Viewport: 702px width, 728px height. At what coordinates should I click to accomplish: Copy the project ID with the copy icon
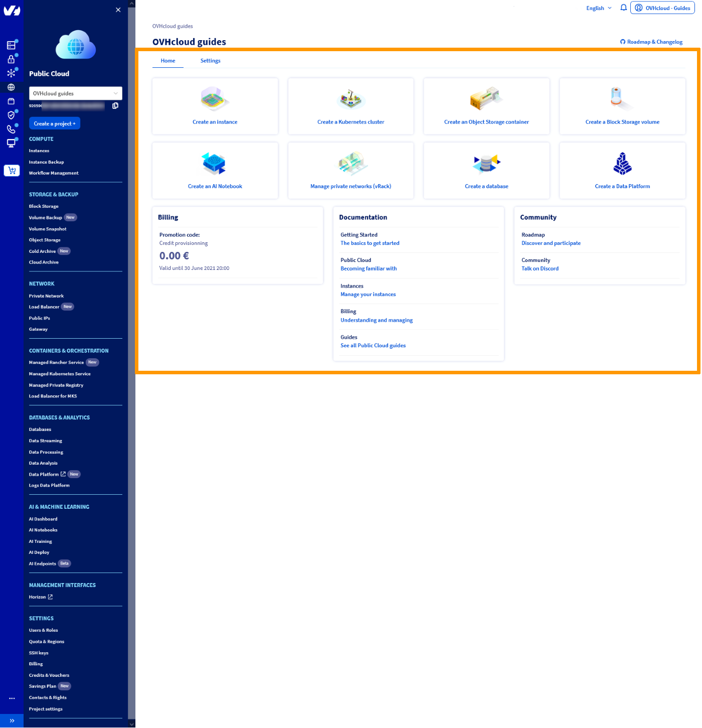pos(115,106)
